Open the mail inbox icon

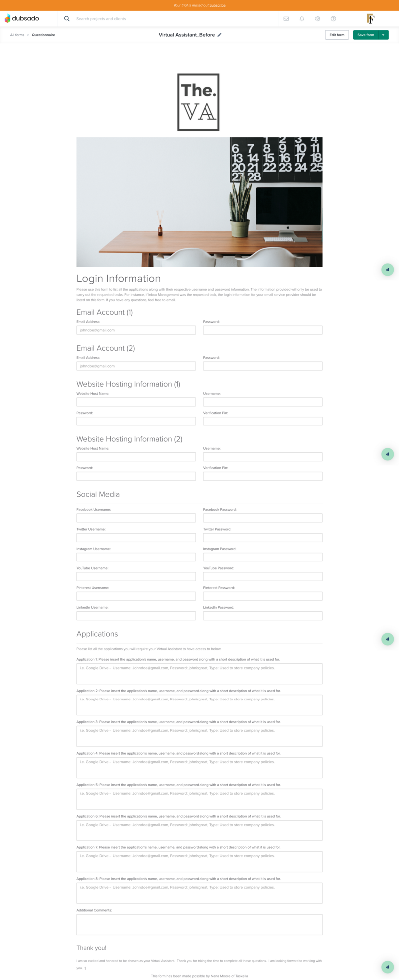coord(286,19)
